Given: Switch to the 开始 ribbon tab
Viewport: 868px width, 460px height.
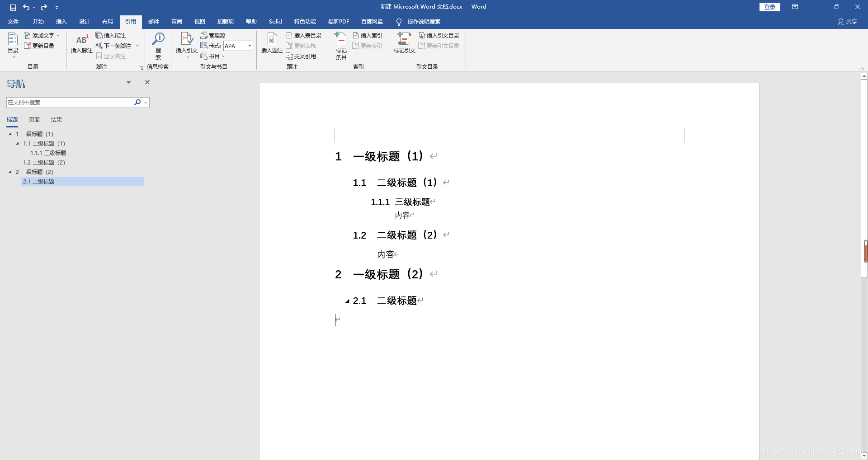Looking at the screenshot, I should pyautogui.click(x=38, y=22).
